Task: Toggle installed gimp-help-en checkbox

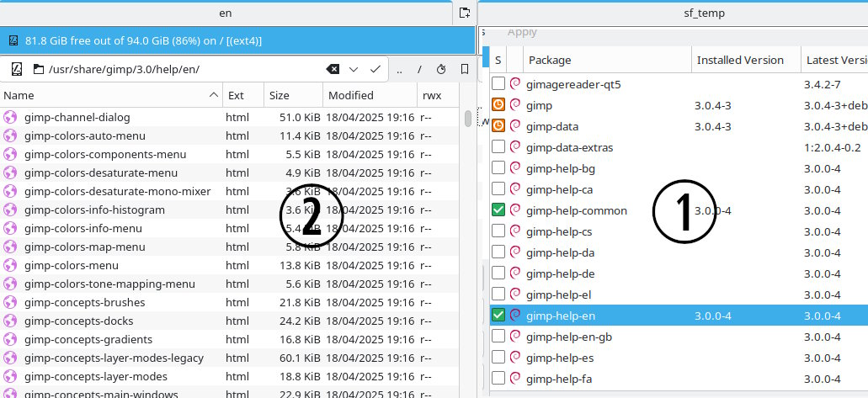Action: (x=498, y=316)
